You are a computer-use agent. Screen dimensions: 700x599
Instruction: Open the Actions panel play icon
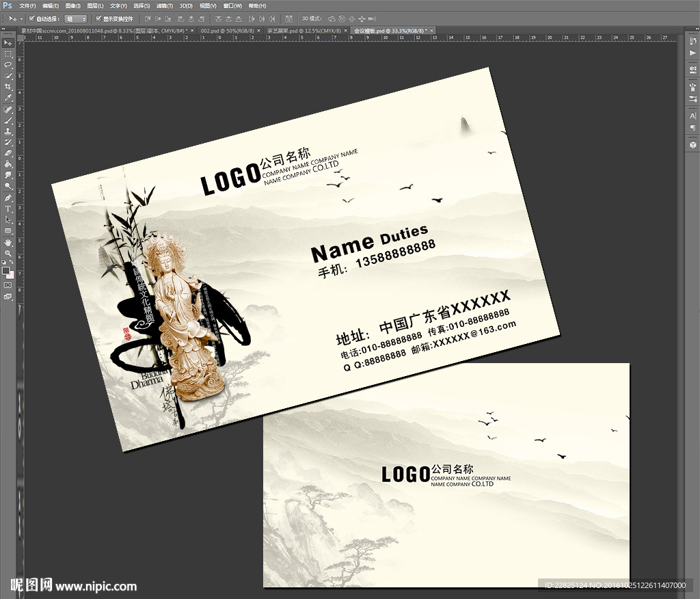pyautogui.click(x=693, y=53)
